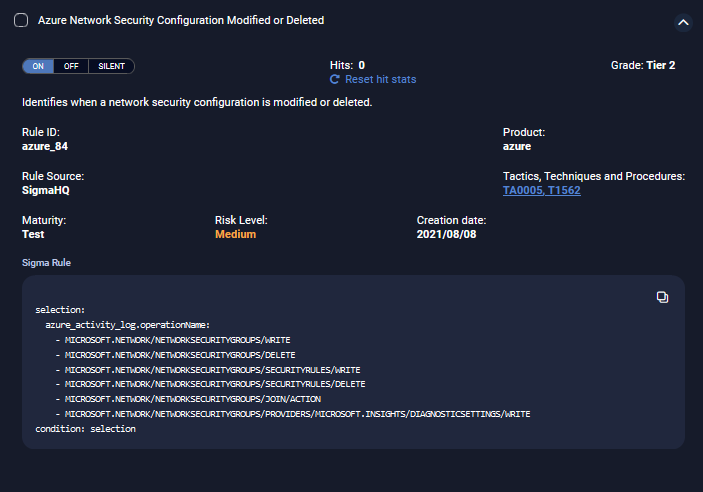
Task: Click the Grade Tier 2 label
Action: [x=643, y=65]
